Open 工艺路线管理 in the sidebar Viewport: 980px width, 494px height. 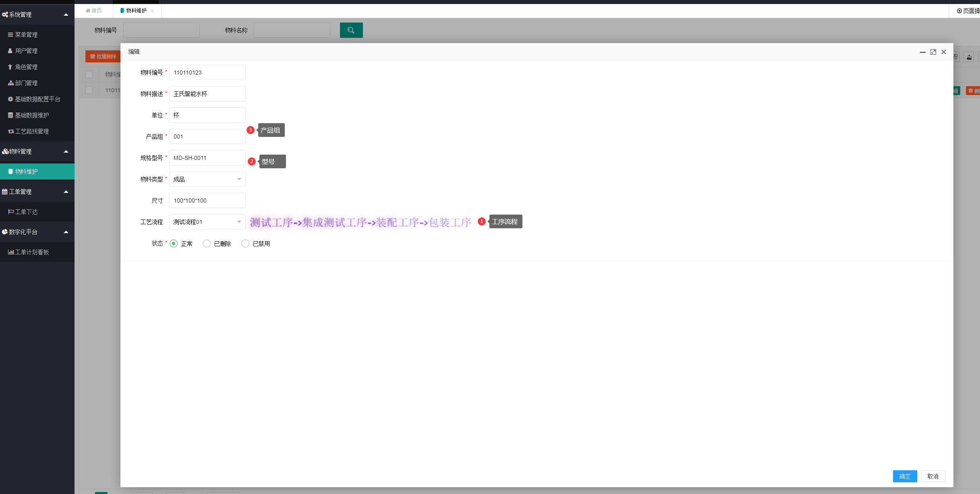31,131
